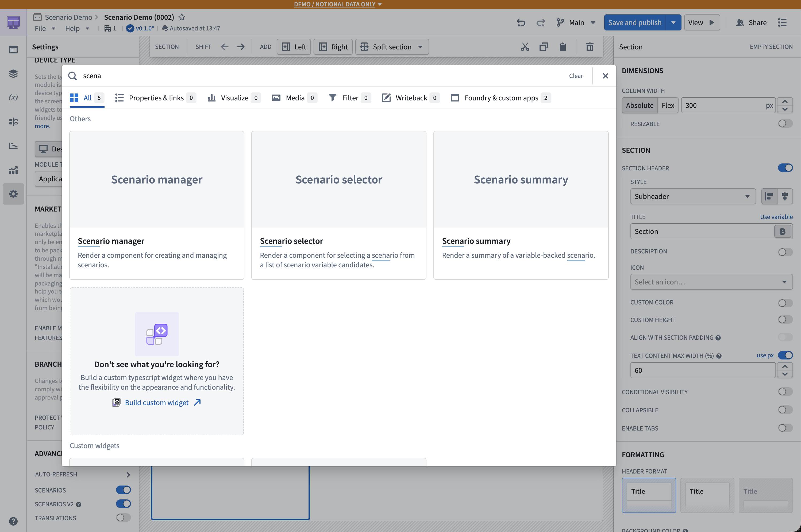Viewport: 801px width, 532px height.
Task: Click the redo arrow icon
Action: pyautogui.click(x=541, y=23)
